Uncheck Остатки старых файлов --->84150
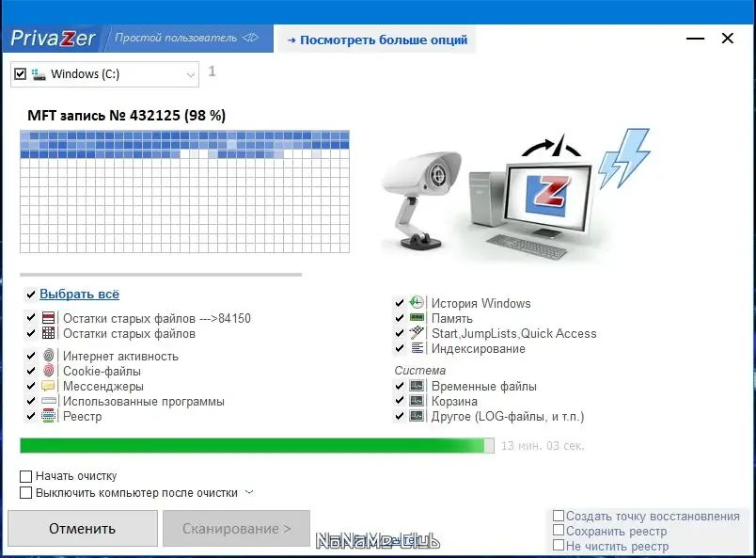The width and height of the screenshot is (756, 558). (x=31, y=318)
